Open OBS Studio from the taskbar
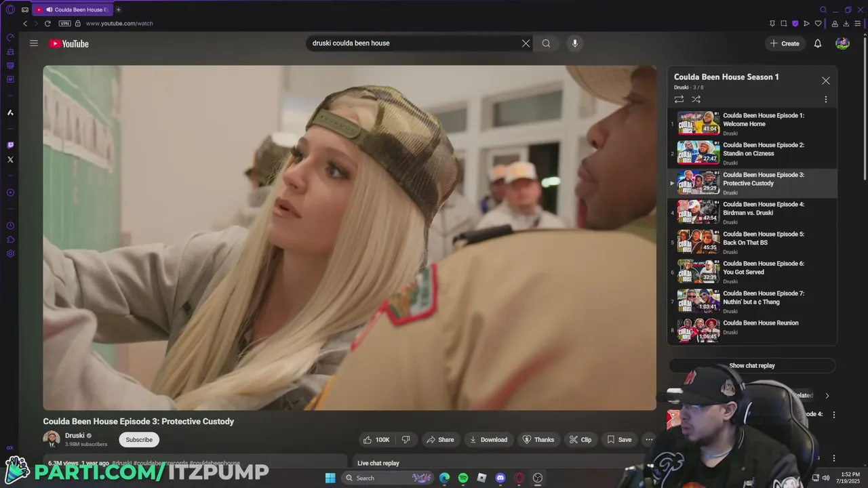868x488 pixels. coord(538,478)
